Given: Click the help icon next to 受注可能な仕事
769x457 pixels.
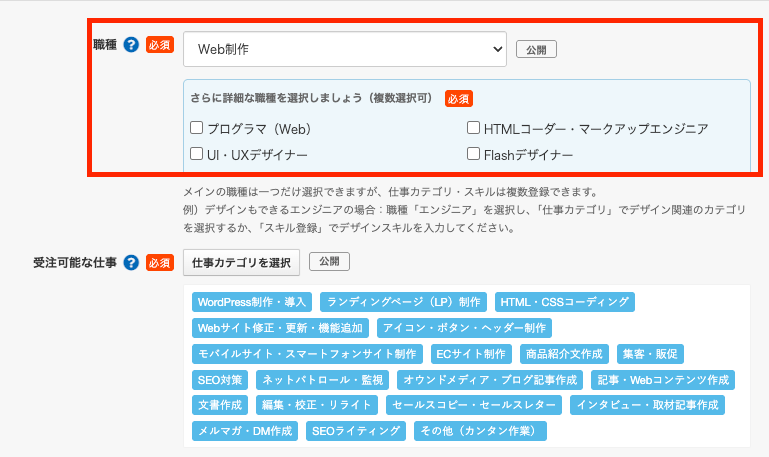Looking at the screenshot, I should tap(130, 263).
